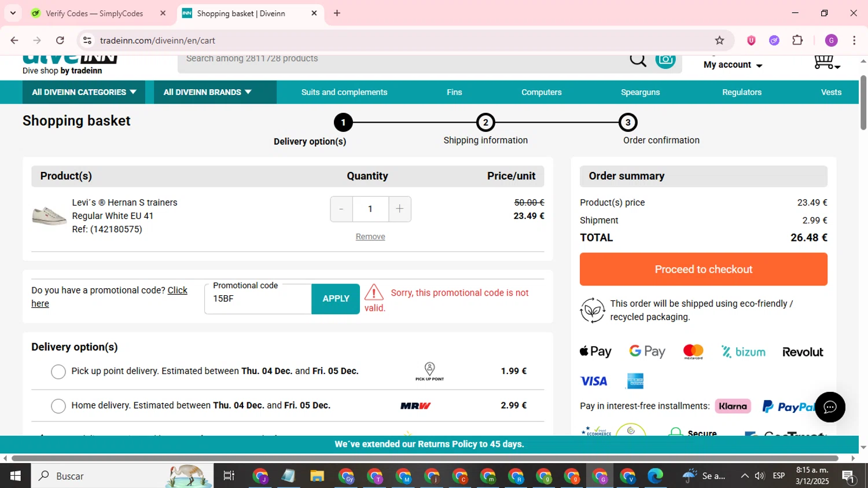Decrease product quantity with minus button
Viewport: 868px width, 488px height.
click(341, 209)
